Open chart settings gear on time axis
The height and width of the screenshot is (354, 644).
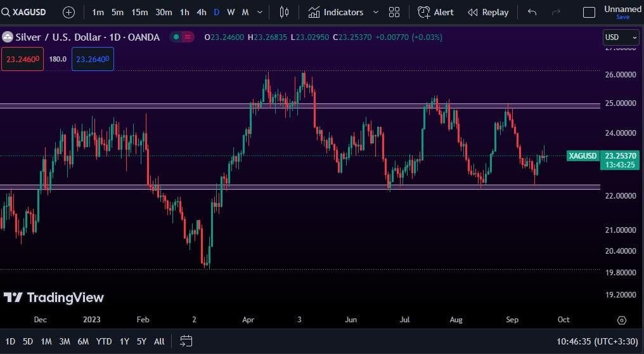pyautogui.click(x=621, y=320)
